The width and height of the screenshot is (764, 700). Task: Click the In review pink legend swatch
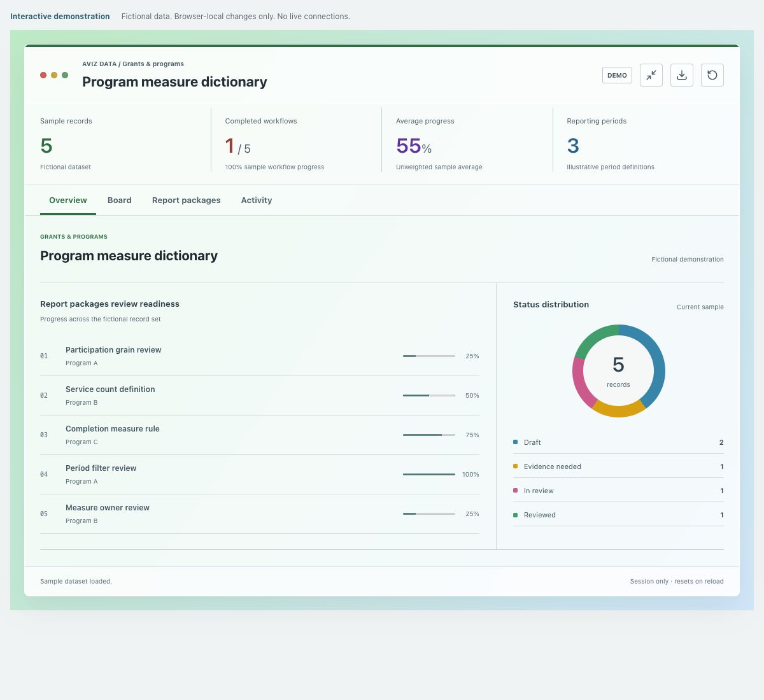click(515, 490)
